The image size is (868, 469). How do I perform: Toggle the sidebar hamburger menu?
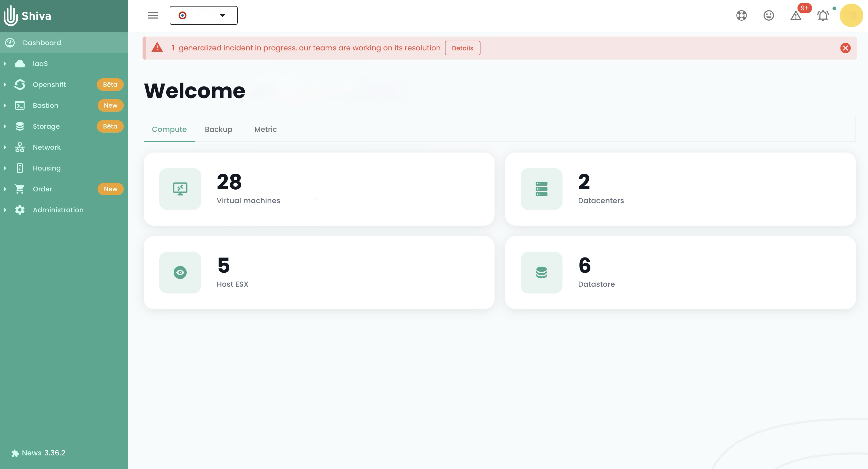(153, 15)
